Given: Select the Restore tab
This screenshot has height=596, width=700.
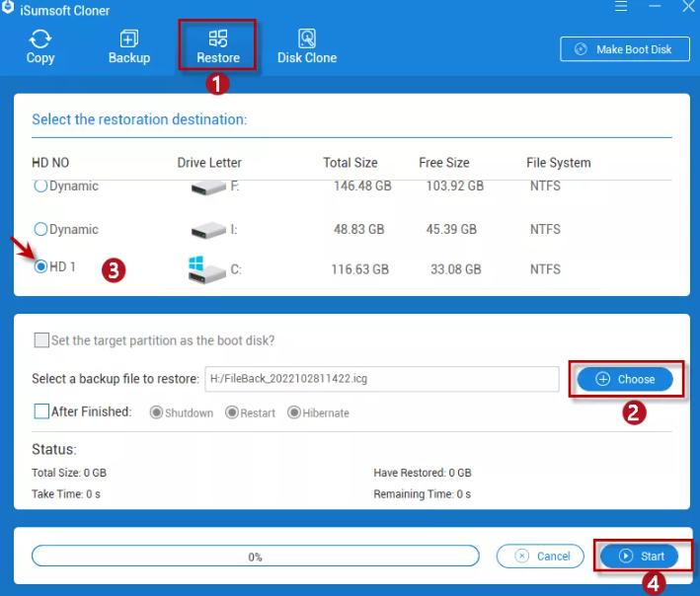Looking at the screenshot, I should (x=218, y=46).
